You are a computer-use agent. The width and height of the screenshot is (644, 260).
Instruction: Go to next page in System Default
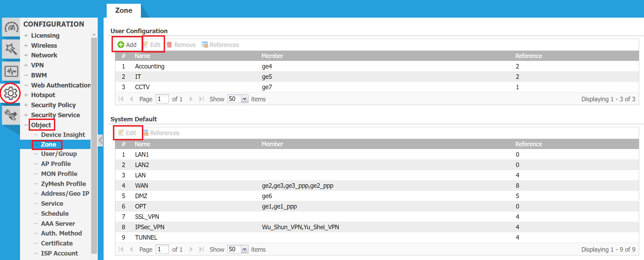(x=191, y=249)
